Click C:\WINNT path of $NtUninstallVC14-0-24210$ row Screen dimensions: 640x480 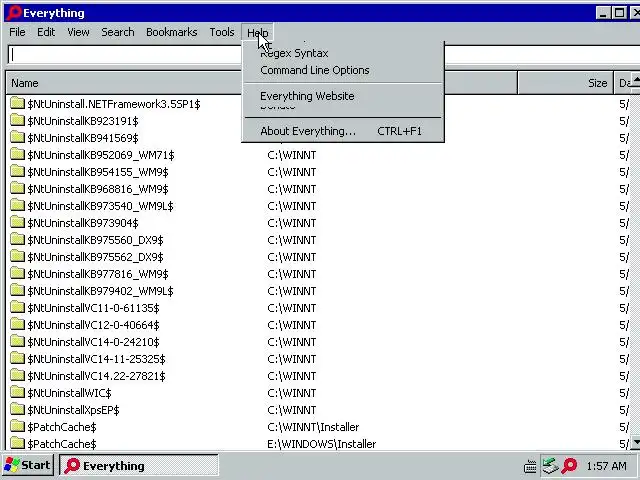[x=292, y=342]
